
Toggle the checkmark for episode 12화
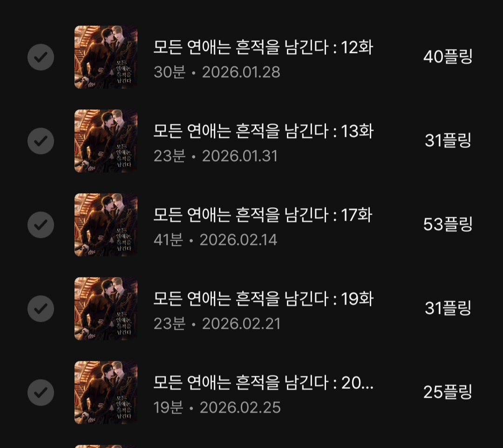click(41, 57)
